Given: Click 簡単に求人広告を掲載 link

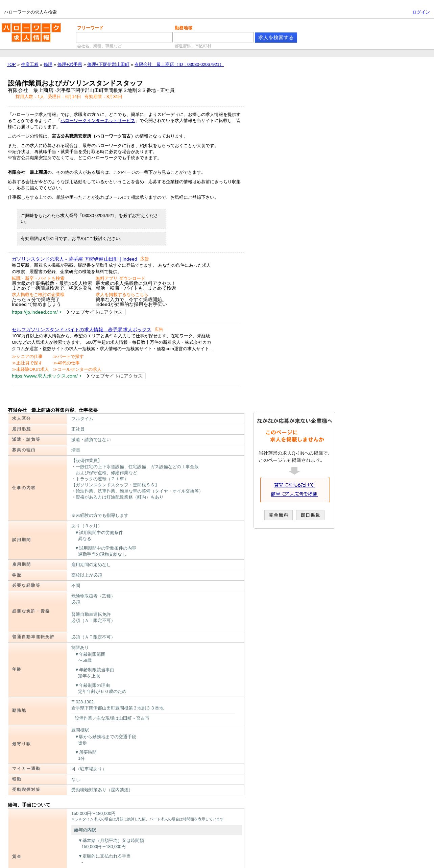Looking at the screenshot, I should click(x=294, y=494).
